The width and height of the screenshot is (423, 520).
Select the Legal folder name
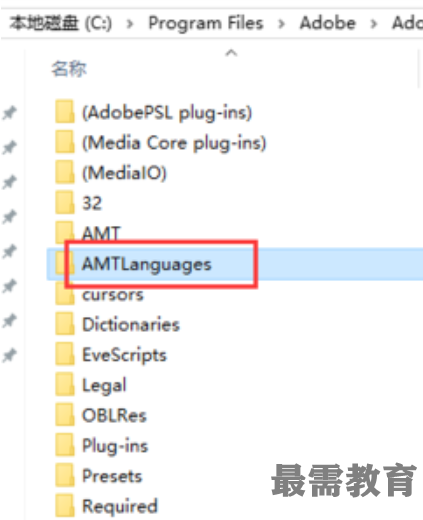[x=104, y=386]
